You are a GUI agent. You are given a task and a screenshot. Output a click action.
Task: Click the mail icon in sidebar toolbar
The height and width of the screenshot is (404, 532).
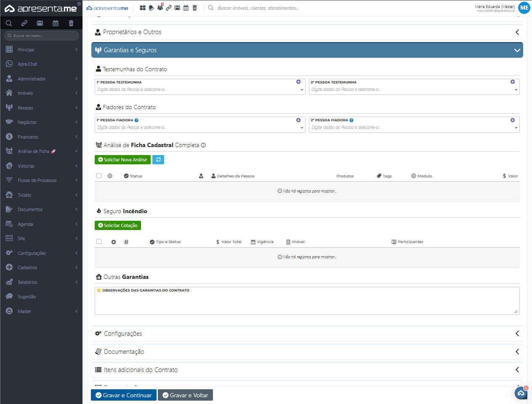40,23
